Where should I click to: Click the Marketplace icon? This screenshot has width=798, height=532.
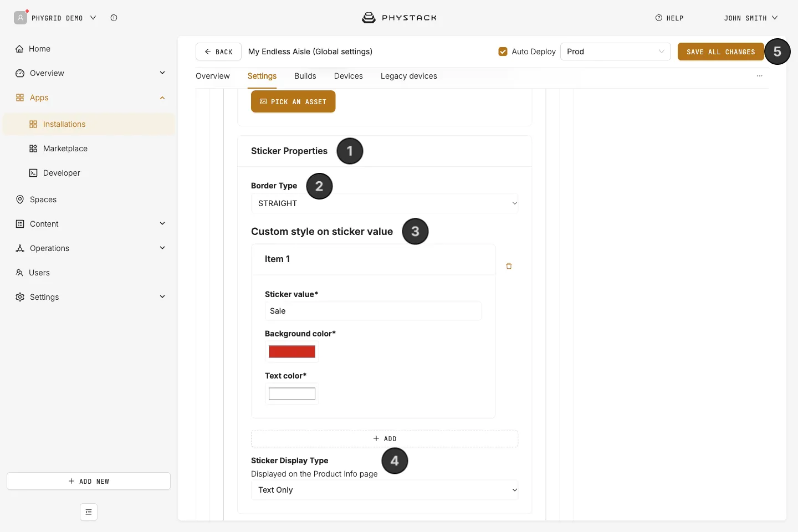pyautogui.click(x=33, y=149)
